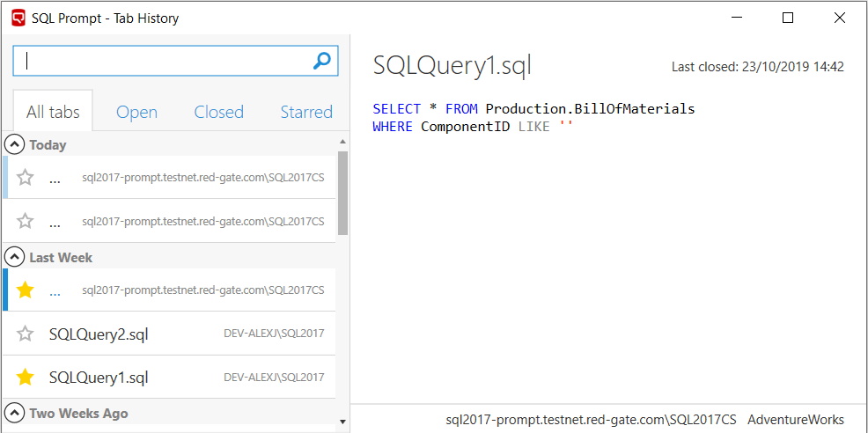This screenshot has height=433, width=868.
Task: Switch to the Closed tab
Action: tap(218, 112)
